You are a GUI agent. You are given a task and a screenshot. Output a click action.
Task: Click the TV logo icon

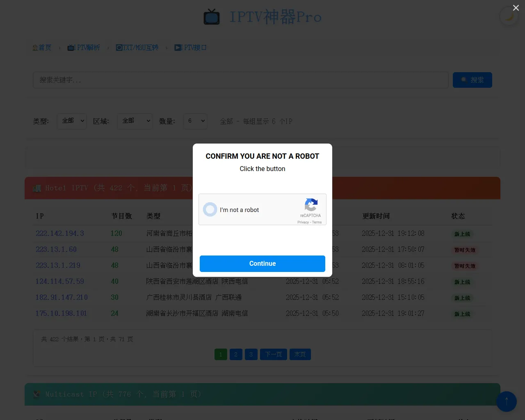pos(212,17)
